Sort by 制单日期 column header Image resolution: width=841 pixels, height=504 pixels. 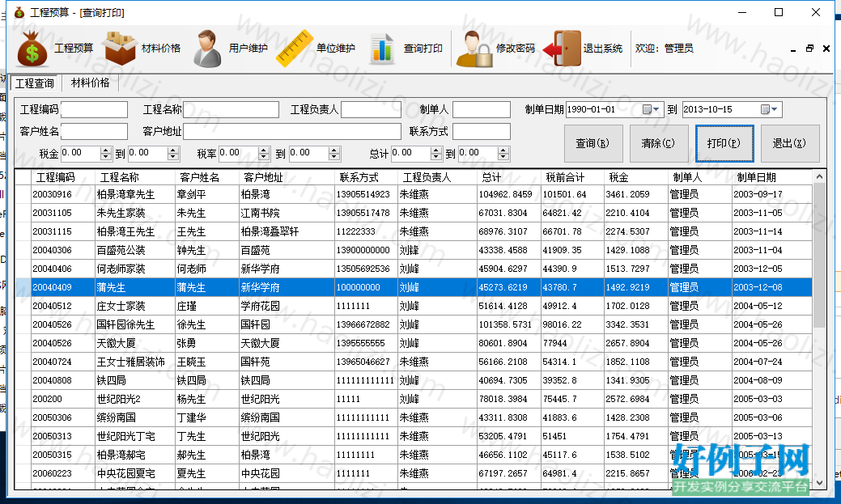pyautogui.click(x=772, y=177)
